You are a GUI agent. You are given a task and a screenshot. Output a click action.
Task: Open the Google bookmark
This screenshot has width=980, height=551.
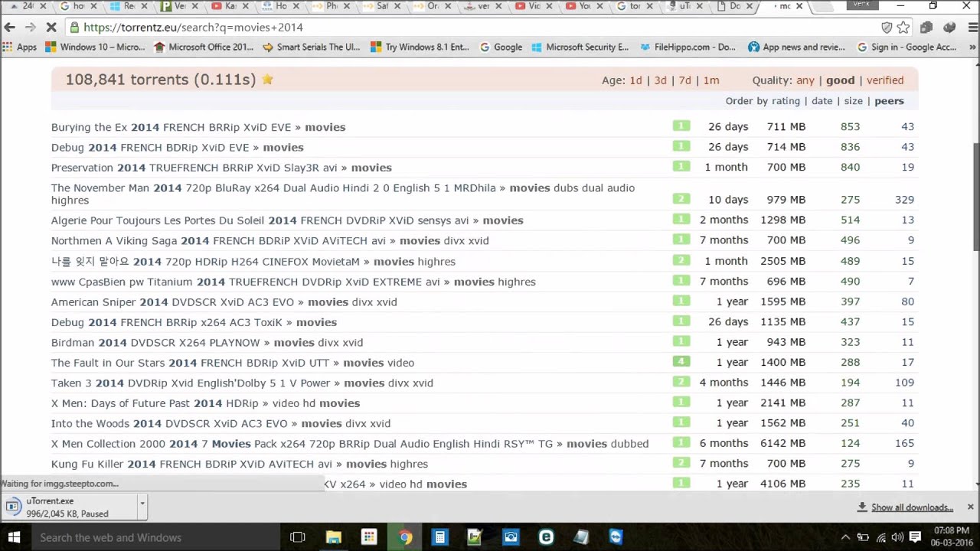point(501,47)
